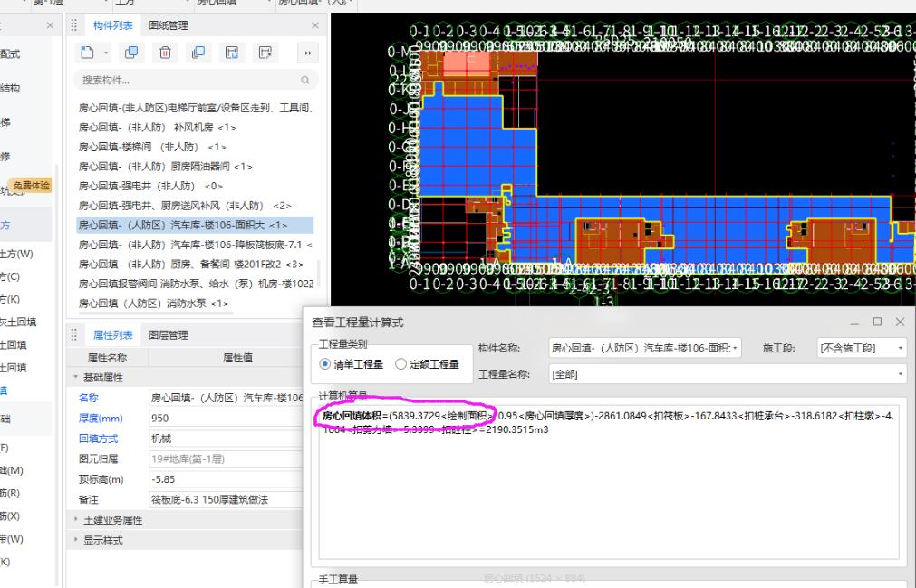Click the 房心回填体积 formula text
The height and width of the screenshot is (588, 916).
click(352, 416)
